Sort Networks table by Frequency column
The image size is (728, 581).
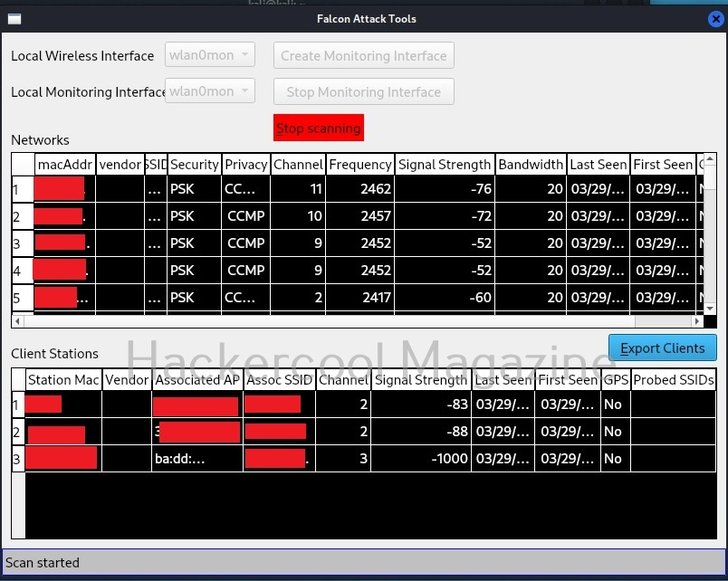point(360,165)
